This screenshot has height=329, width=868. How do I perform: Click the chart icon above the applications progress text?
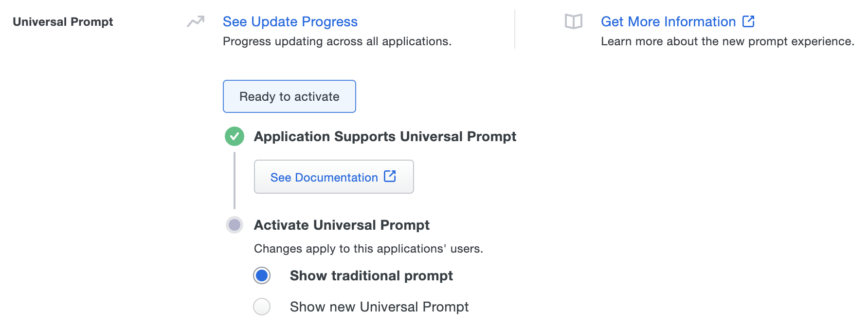(x=195, y=21)
